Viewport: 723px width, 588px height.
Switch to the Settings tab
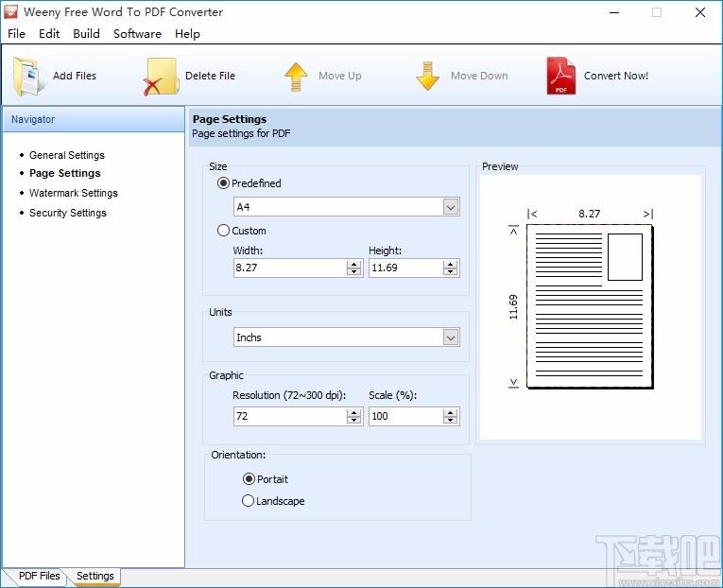[x=95, y=576]
